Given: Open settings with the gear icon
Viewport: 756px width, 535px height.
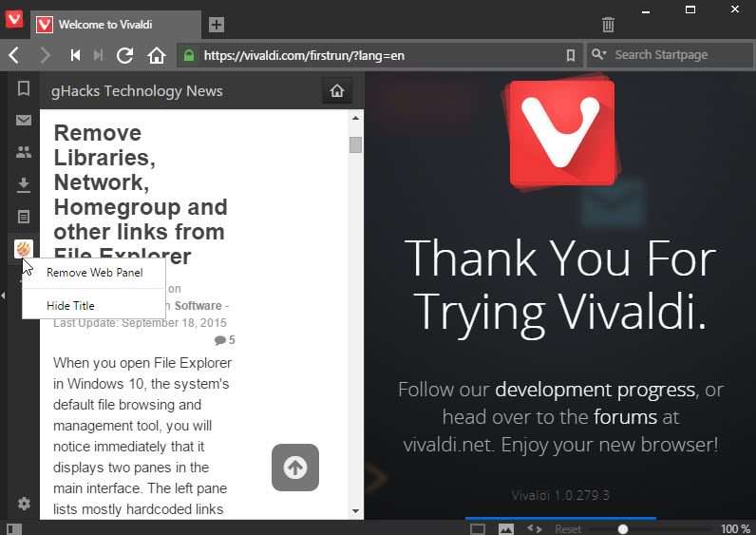Looking at the screenshot, I should coord(24,505).
